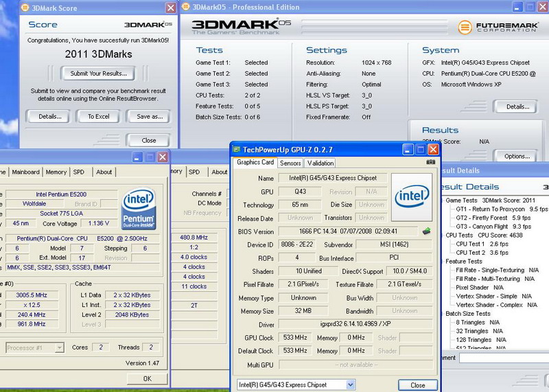Screen dimensions: 549x392
Task: Select the 128 Triangles row
Action: point(481,340)
